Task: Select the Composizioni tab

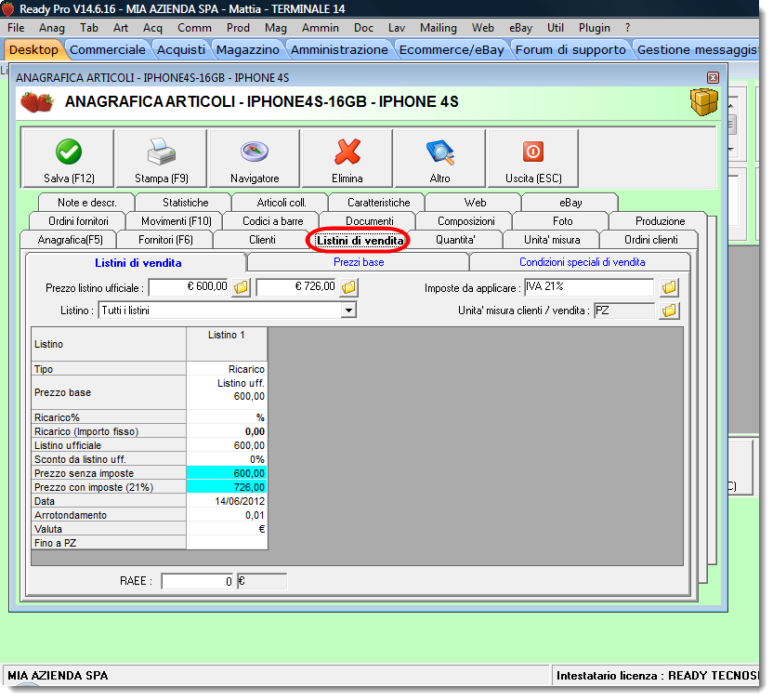Action: (465, 221)
